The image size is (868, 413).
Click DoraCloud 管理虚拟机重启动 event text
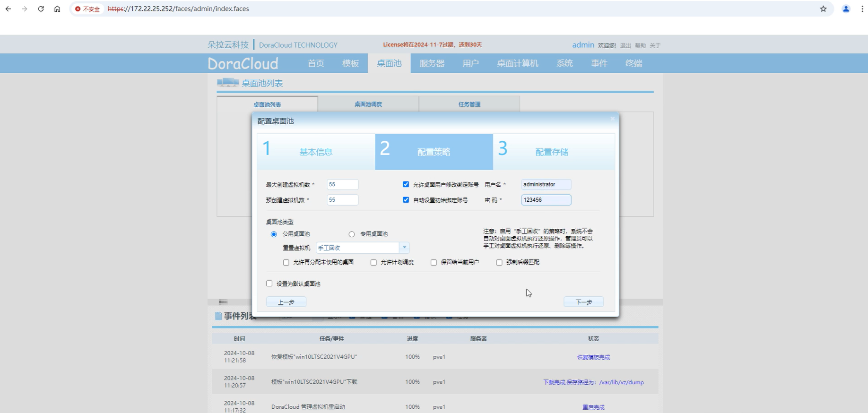[308, 407]
